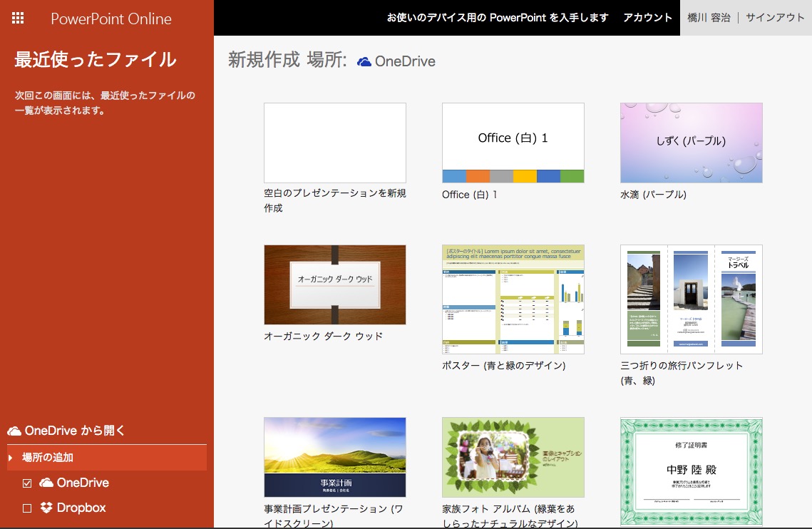Screen dimensions: 812x529
Task: Click 水滴 (パープル) caption
Action: click(654, 195)
